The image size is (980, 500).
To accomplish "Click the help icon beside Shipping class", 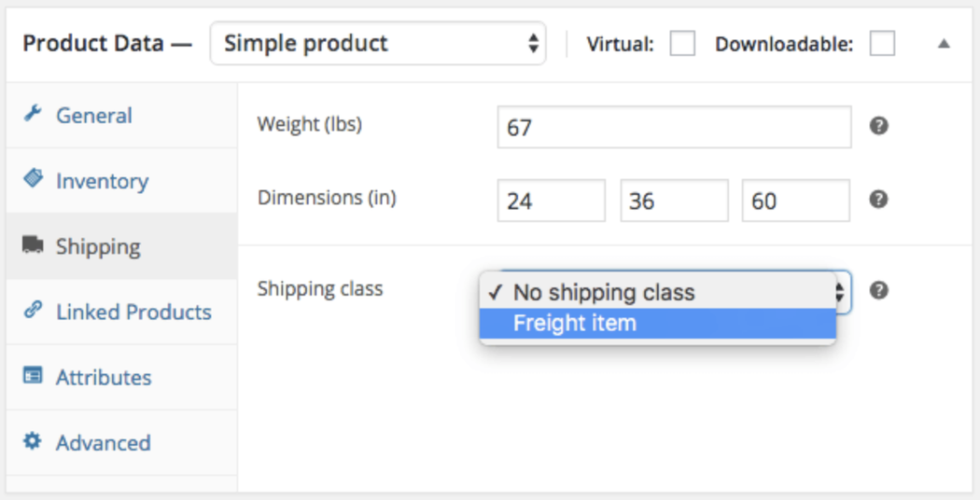I will (x=878, y=290).
